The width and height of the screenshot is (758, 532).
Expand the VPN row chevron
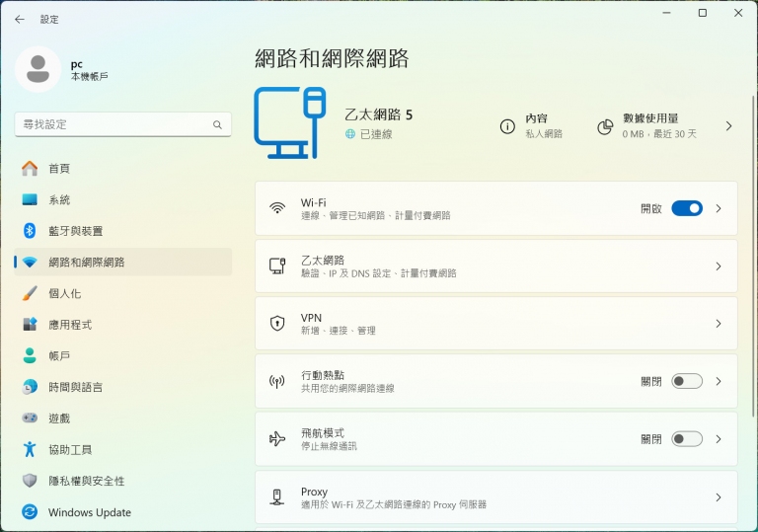point(719,324)
